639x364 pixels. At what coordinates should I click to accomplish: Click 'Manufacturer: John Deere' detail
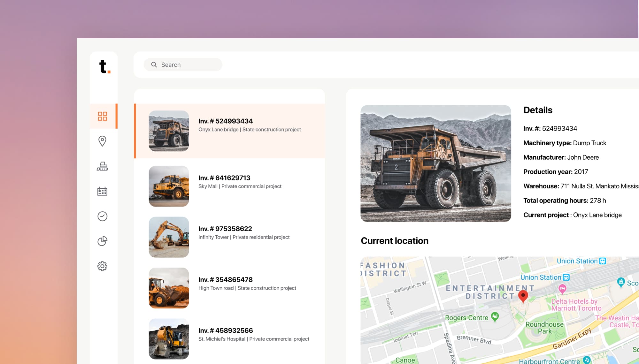pyautogui.click(x=561, y=157)
